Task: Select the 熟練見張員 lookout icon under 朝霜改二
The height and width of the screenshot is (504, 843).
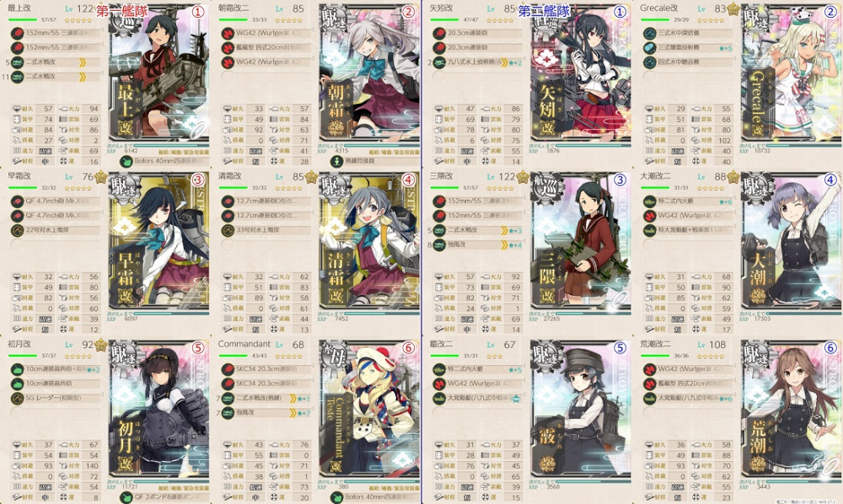Action: click(x=337, y=161)
